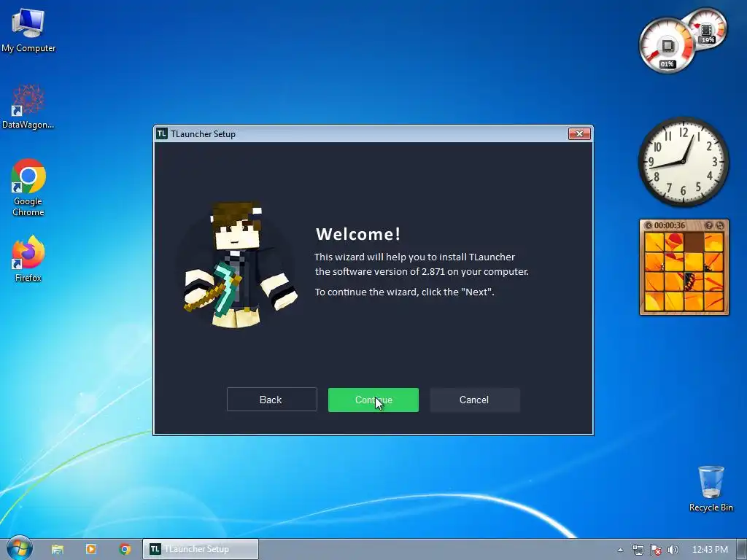Select the DataWagon desktop shortcut
The width and height of the screenshot is (747, 560).
[28, 107]
